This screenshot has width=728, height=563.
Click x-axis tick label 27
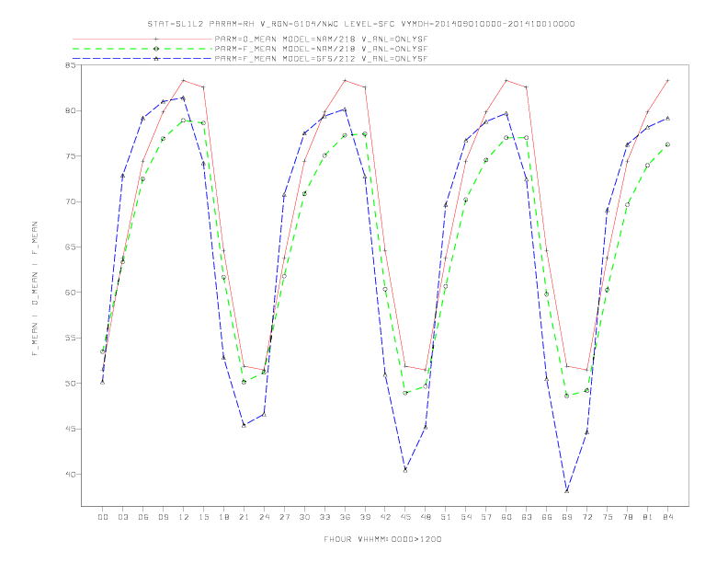point(285,517)
